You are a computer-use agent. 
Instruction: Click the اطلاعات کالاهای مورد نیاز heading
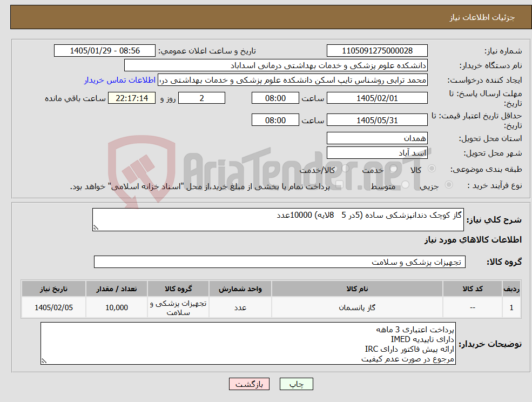[x=473, y=240]
